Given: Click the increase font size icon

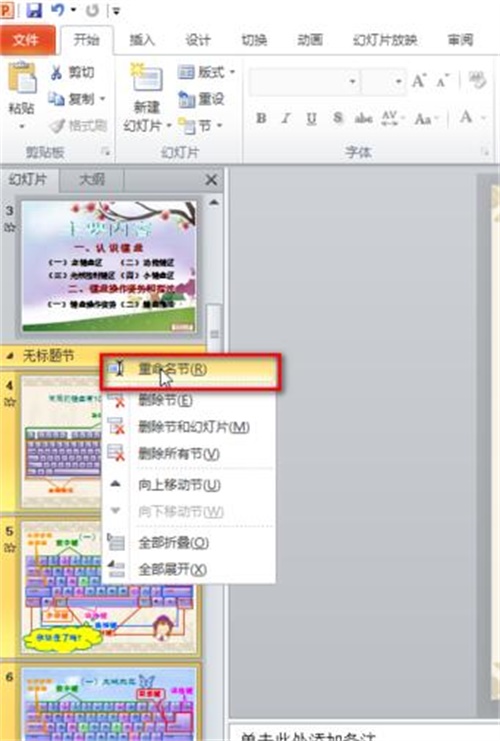Looking at the screenshot, I should point(419,81).
